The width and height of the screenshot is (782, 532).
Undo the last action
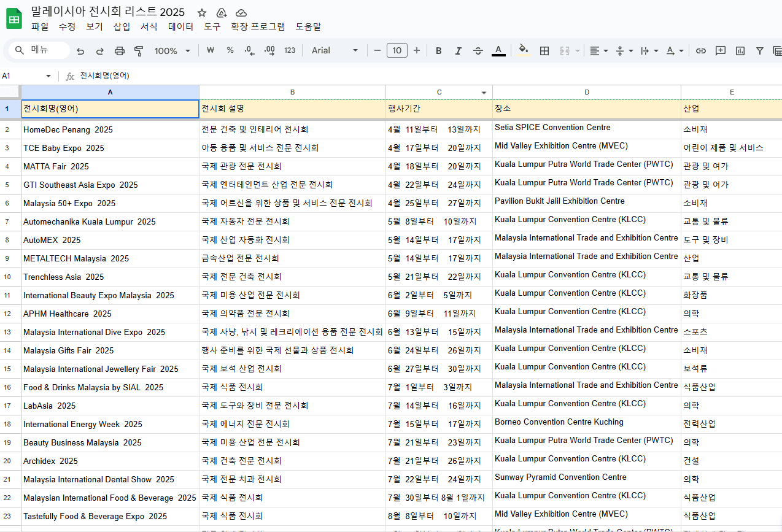(x=80, y=51)
